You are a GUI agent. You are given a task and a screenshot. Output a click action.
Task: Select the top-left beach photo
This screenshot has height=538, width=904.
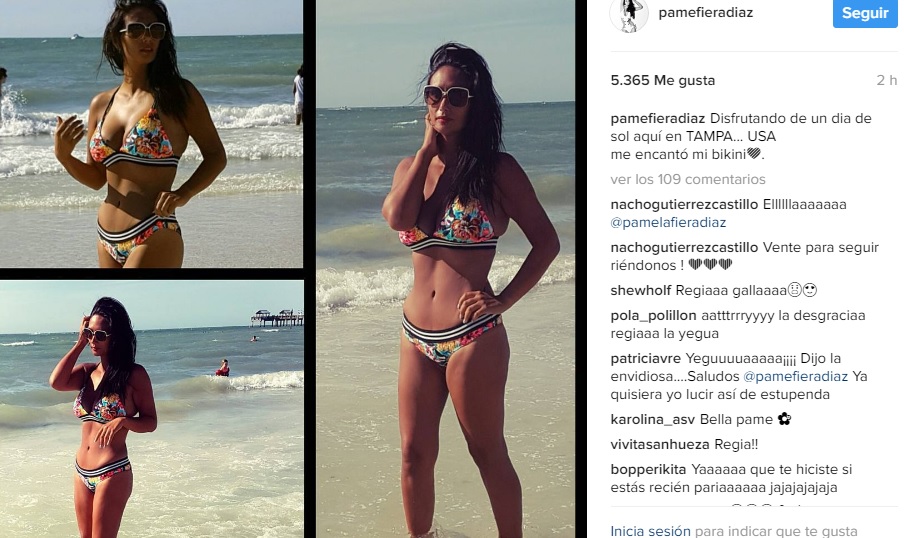click(x=152, y=134)
